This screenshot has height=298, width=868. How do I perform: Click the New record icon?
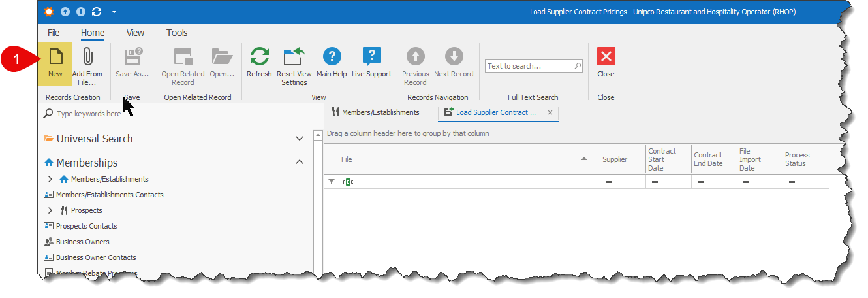coord(55,56)
